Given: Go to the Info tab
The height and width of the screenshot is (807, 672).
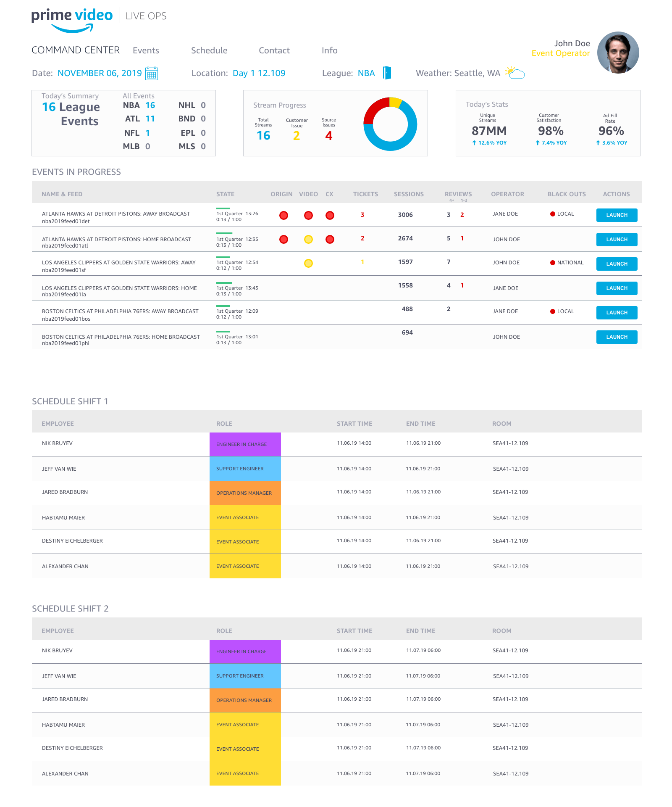Looking at the screenshot, I should 329,50.
